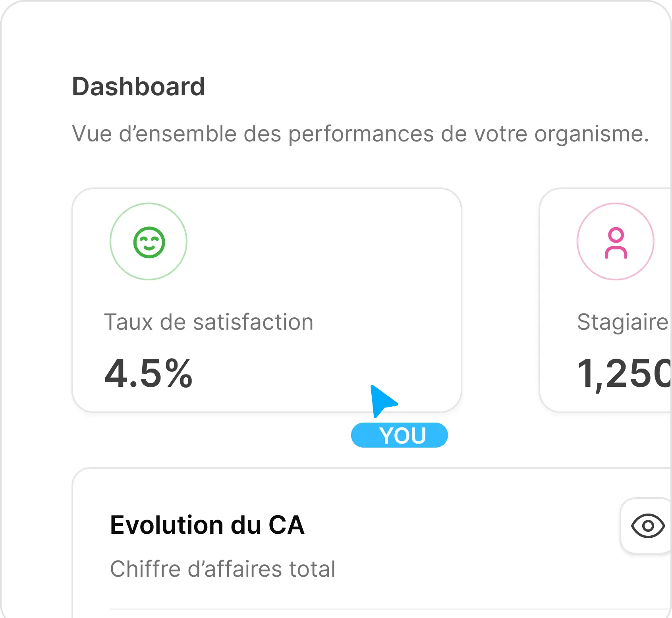This screenshot has height=618, width=672.
Task: Select the Taux de satisfaction label
Action: tap(209, 322)
